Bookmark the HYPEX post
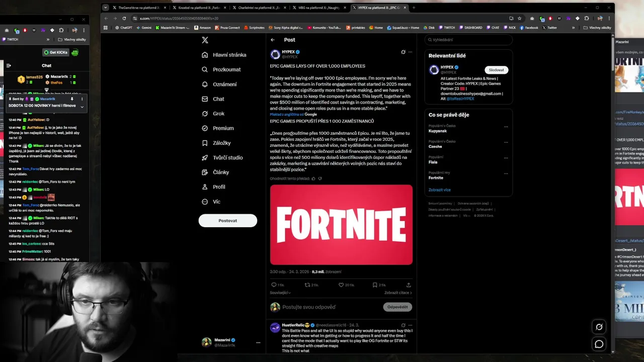The width and height of the screenshot is (644, 362). coord(379,285)
